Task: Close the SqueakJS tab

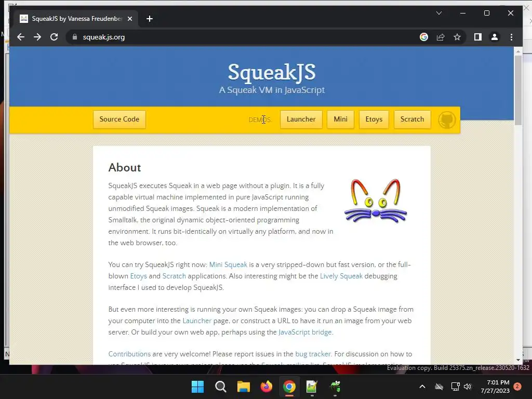Action: 129,19
